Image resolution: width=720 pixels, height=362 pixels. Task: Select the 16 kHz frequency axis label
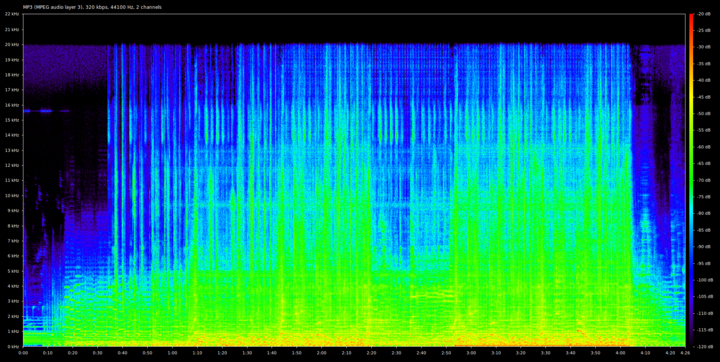click(11, 105)
